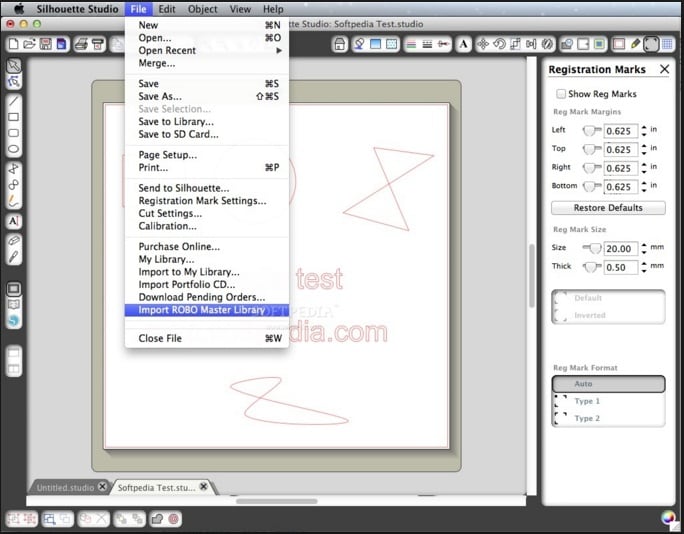The image size is (684, 534).
Task: Select the Eraser tool
Action: (x=14, y=240)
